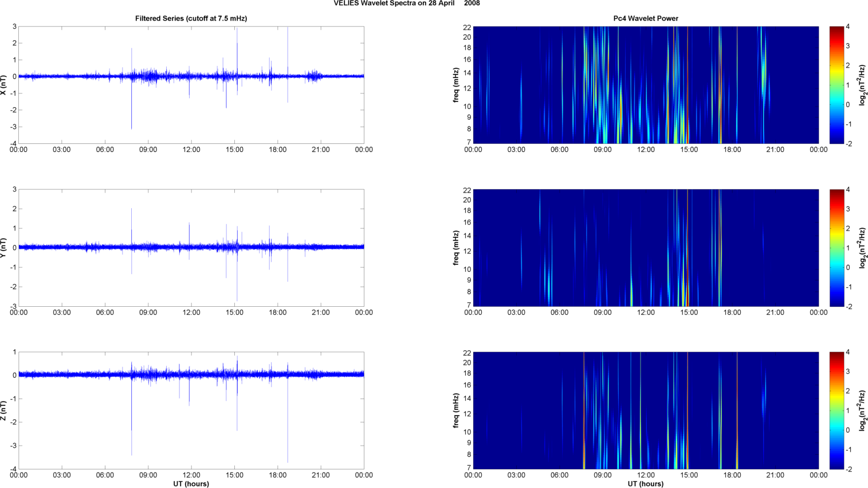The image size is (868, 488).
Task: Click the middle colorbar beside Y spectrogram
Action: click(x=836, y=248)
